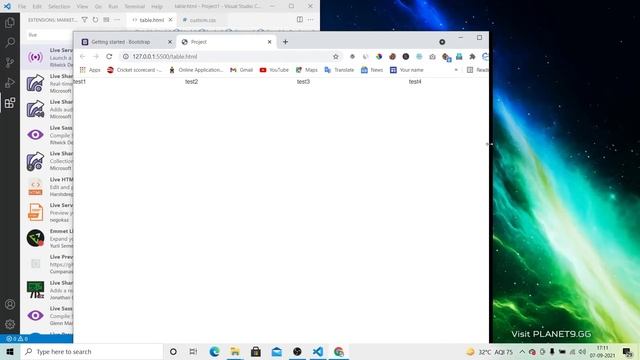Image resolution: width=640 pixels, height=360 pixels.
Task: Close the Getting started Bootstrap tab
Action: click(x=170, y=42)
